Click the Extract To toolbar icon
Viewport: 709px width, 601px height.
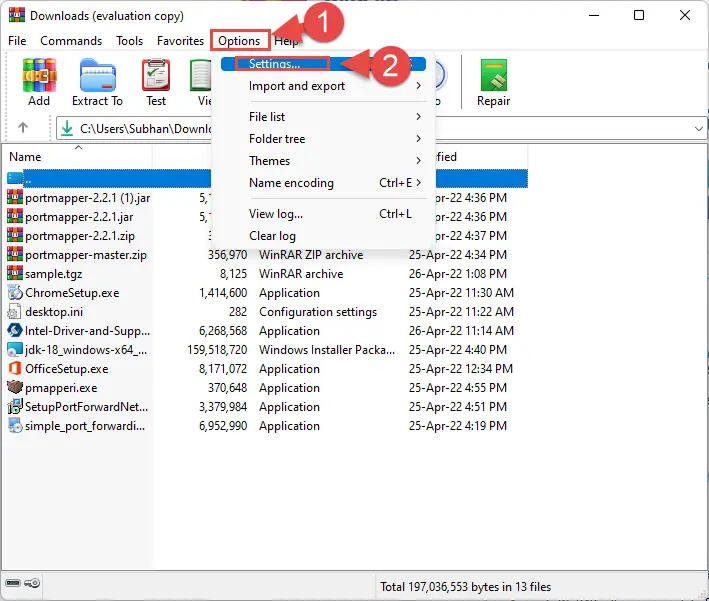pos(98,76)
